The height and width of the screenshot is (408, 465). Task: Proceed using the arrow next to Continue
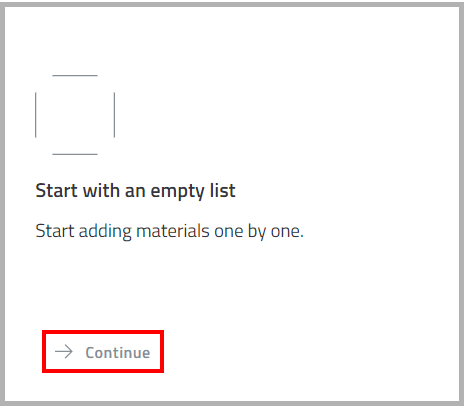click(x=64, y=352)
